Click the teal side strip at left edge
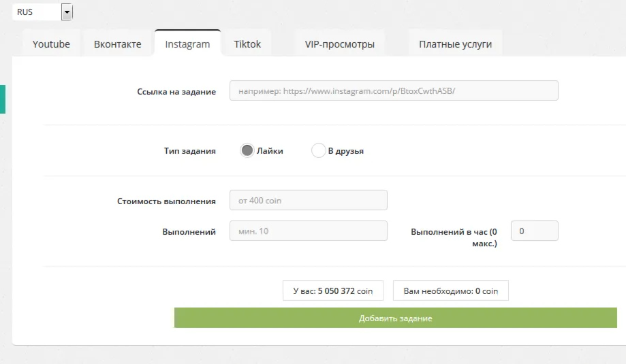Screen dimensions: 626x364 coord(3,99)
